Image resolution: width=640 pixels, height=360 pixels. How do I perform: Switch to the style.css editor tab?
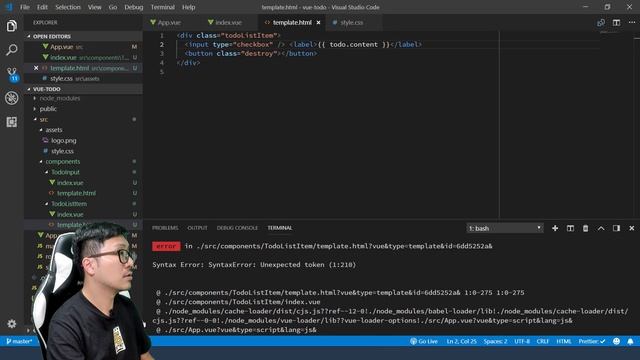(351, 22)
